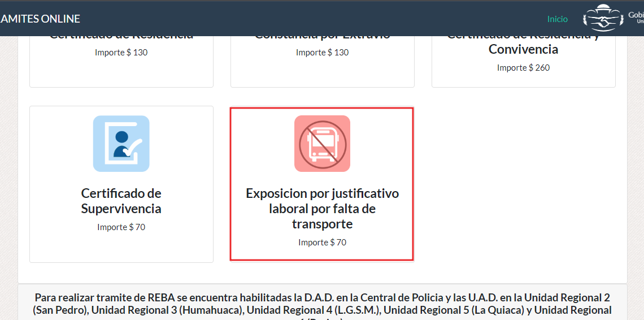Select the Exposicion por justificativo laboral title
Screen dimensions: 644x320
click(x=322, y=209)
